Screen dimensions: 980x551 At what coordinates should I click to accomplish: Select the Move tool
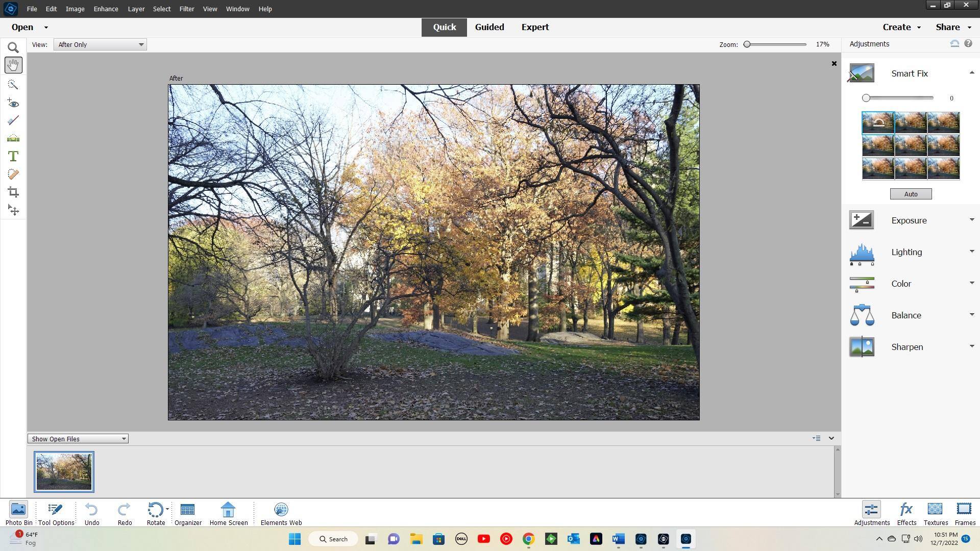click(x=13, y=210)
